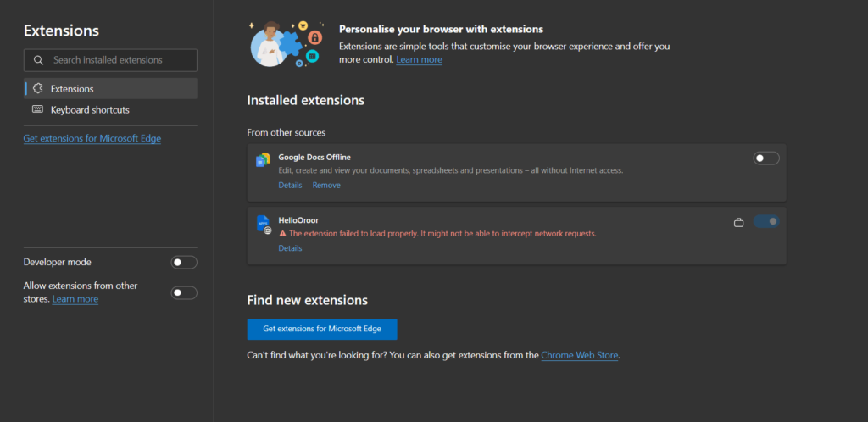Remove the Google Docs Offline extension
Viewport: 868px width, 422px height.
point(326,185)
